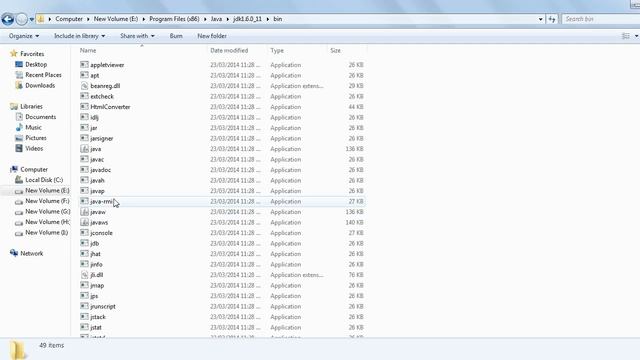This screenshot has height=360, width=640.
Task: Select Program Files (x86) in breadcrumb
Action: (x=174, y=19)
